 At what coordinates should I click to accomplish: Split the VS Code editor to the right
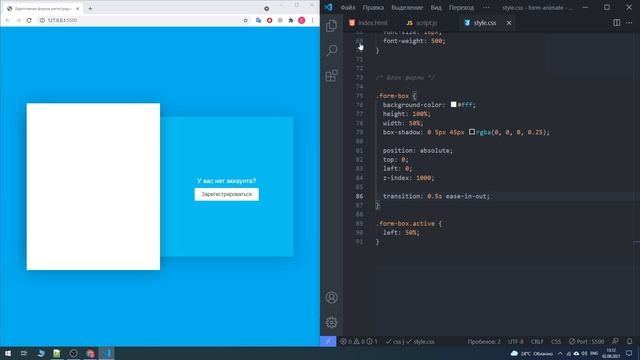(x=617, y=23)
